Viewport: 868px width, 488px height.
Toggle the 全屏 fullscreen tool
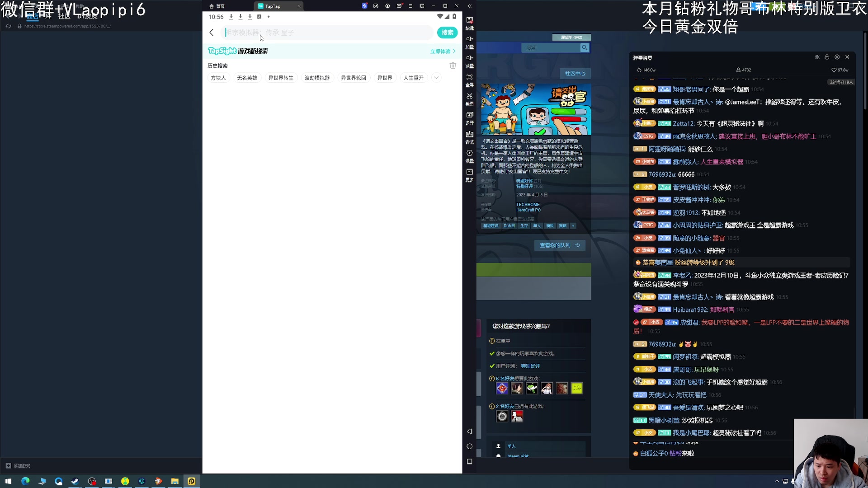tap(470, 80)
